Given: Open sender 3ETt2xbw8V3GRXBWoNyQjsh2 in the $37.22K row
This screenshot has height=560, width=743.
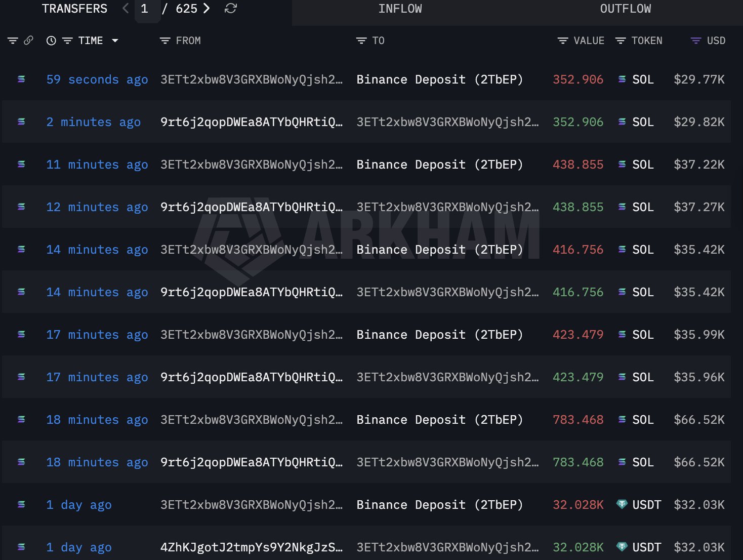Looking at the screenshot, I should pos(252,165).
